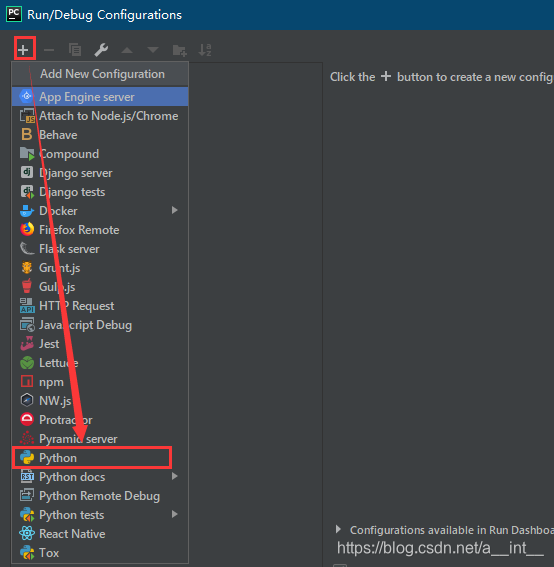Click the Python tests icon
The image size is (554, 567).
tap(27, 515)
